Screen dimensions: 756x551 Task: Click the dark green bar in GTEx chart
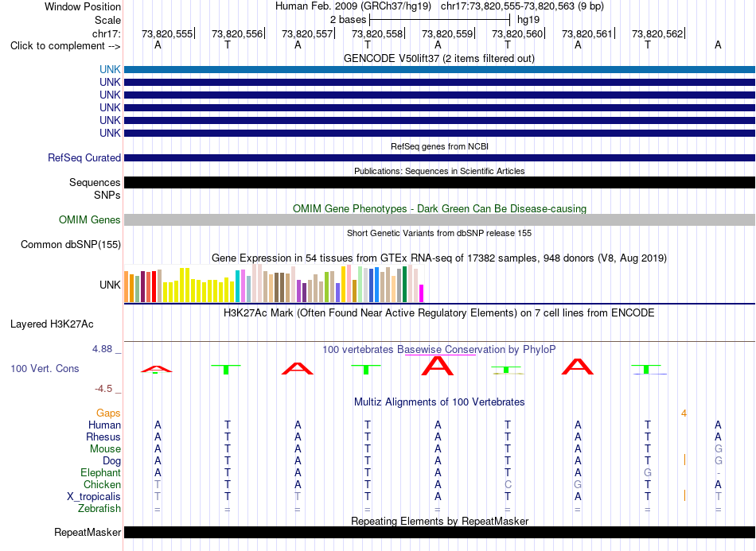point(404,284)
